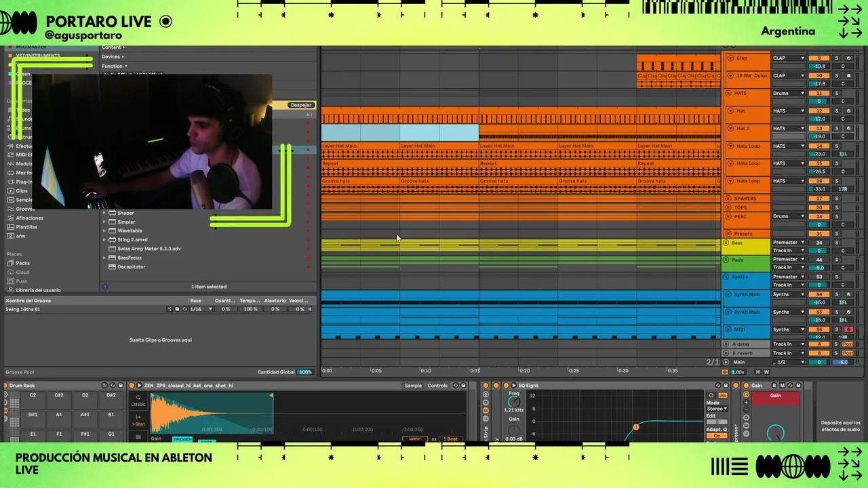Select 1-Shot playback mode in Simpler
The image size is (868, 488).
point(138,421)
